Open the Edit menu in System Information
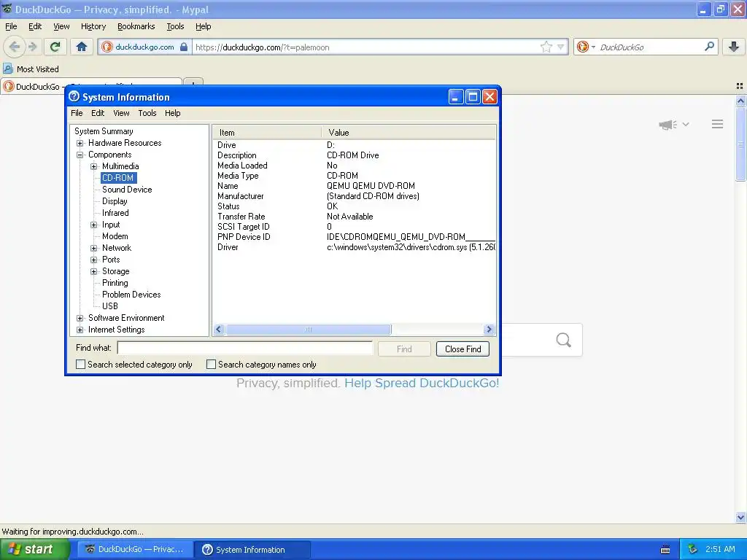Image resolution: width=747 pixels, height=560 pixels. [x=98, y=113]
